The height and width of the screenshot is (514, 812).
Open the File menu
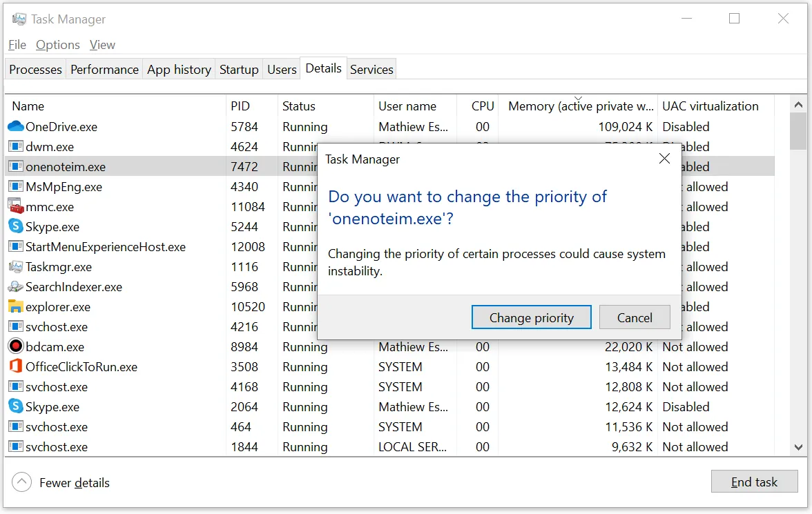click(17, 45)
